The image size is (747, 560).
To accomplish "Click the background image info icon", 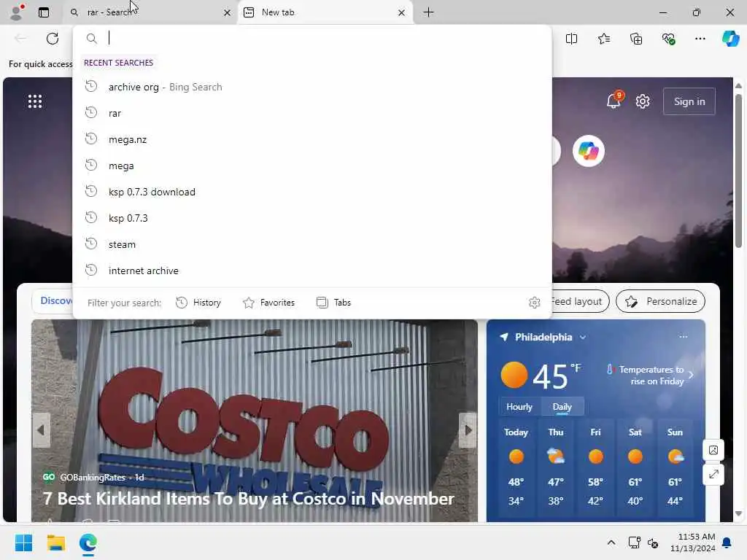I will 713,450.
